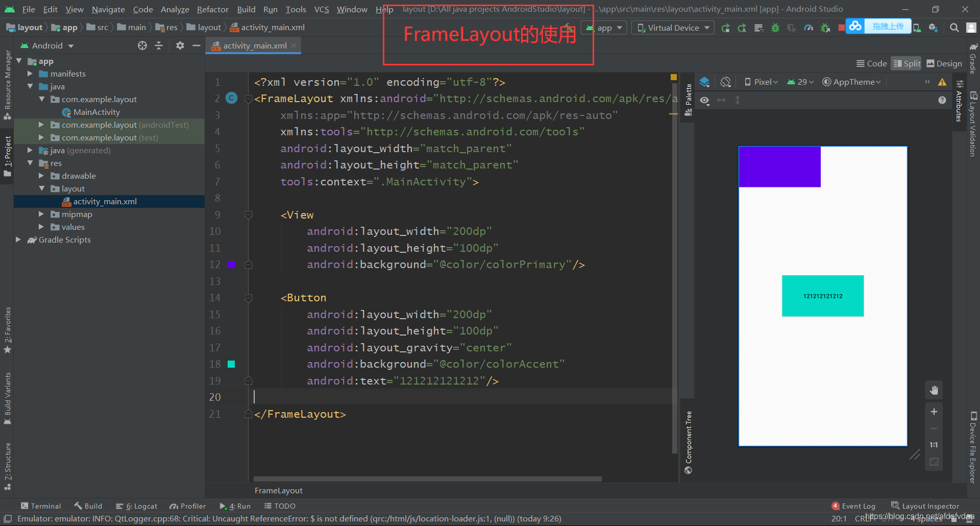
Task: Toggle view options using the eye icon
Action: coord(704,101)
